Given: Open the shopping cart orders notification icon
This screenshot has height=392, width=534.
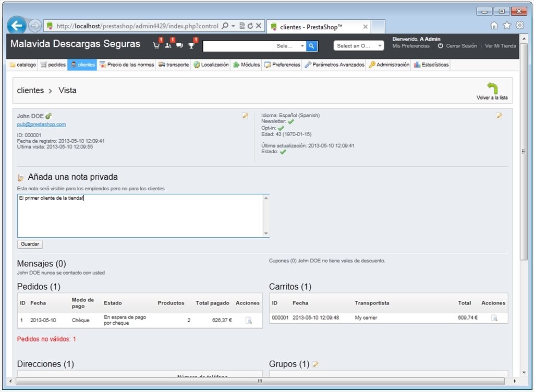Looking at the screenshot, I should tap(156, 45).
